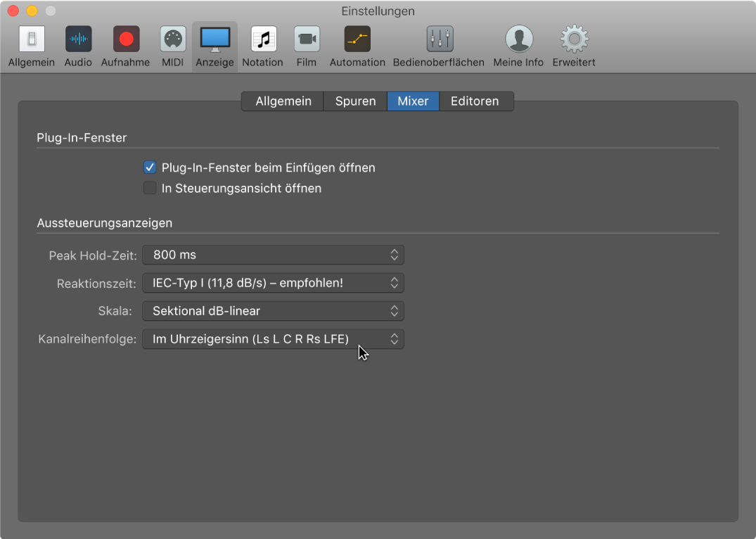Select the Allgemein sub-tab under Anzeige
Screen dimensions: 756x539
tap(283, 101)
